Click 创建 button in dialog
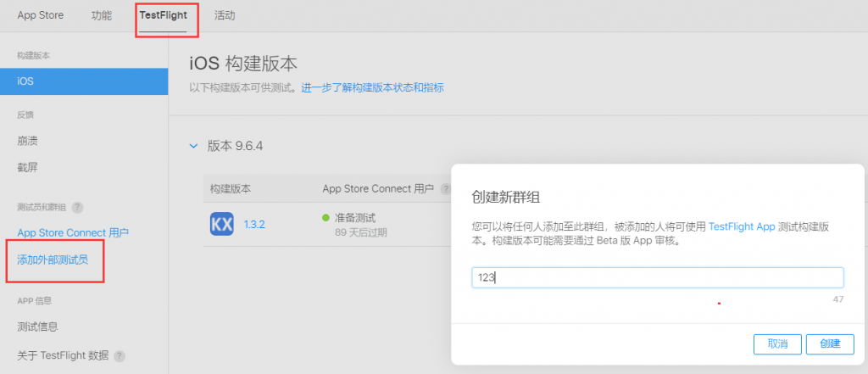The image size is (868, 374). coord(831,344)
